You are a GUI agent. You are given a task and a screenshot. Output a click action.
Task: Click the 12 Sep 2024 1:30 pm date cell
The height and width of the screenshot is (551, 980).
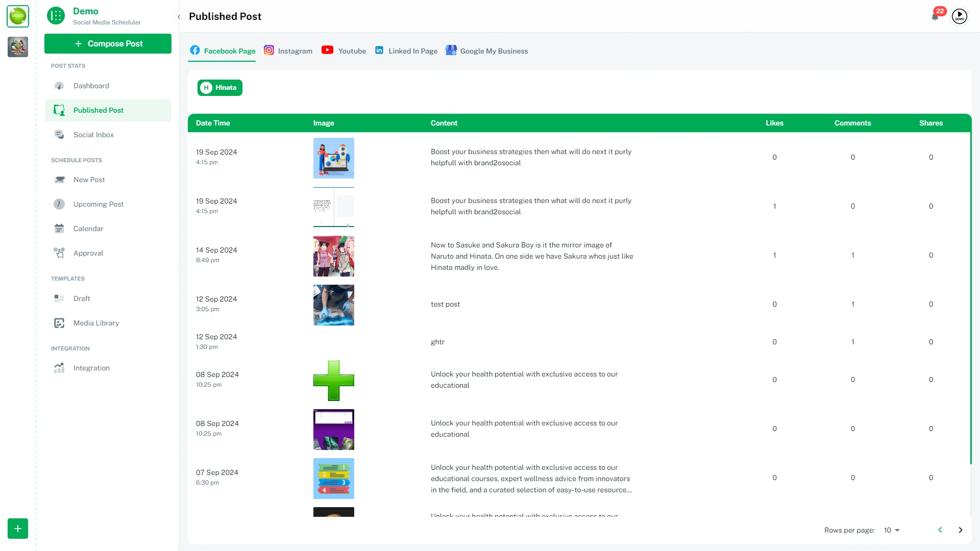pos(216,341)
